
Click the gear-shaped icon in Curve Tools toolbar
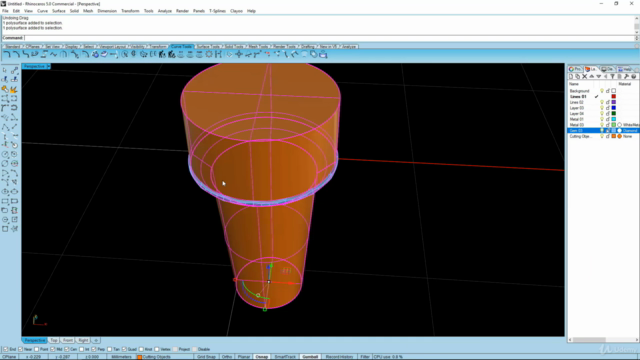pyautogui.click(x=209, y=54)
